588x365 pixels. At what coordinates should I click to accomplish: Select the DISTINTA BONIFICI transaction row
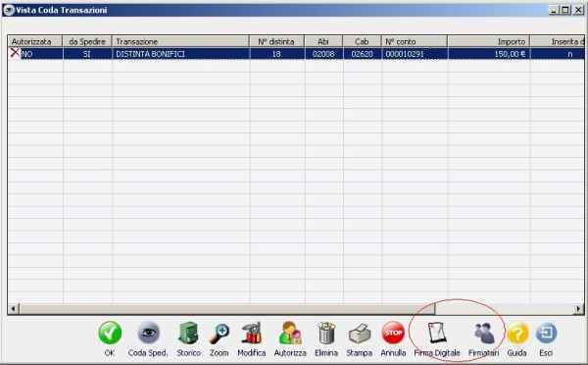pos(296,54)
